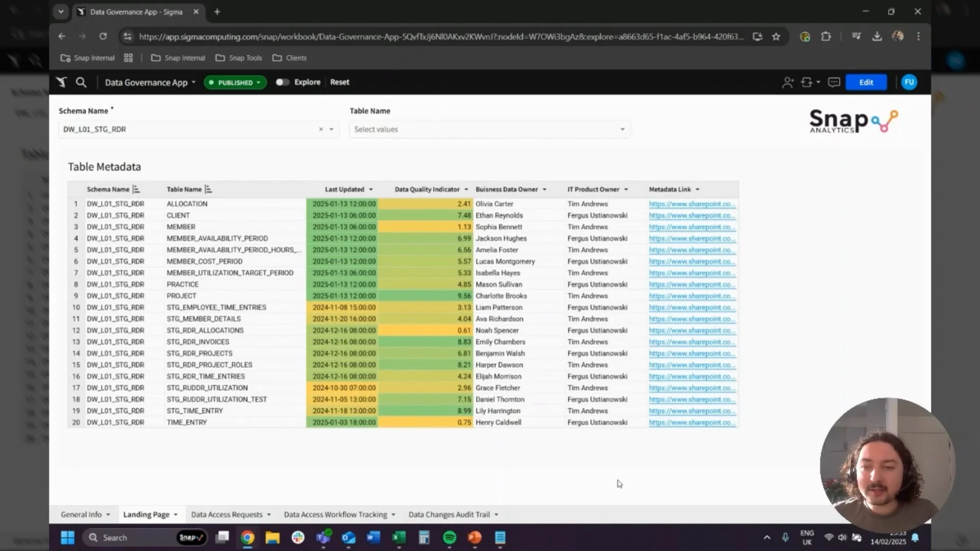Open IT Product Owner column menu

pos(626,189)
